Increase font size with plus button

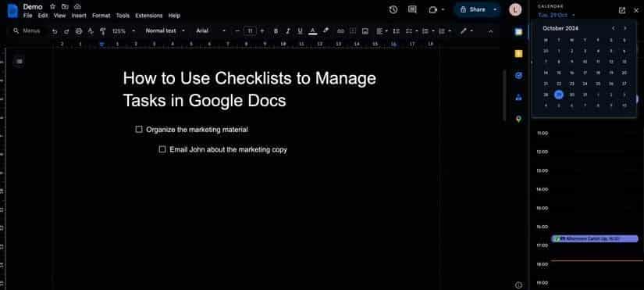(262, 30)
